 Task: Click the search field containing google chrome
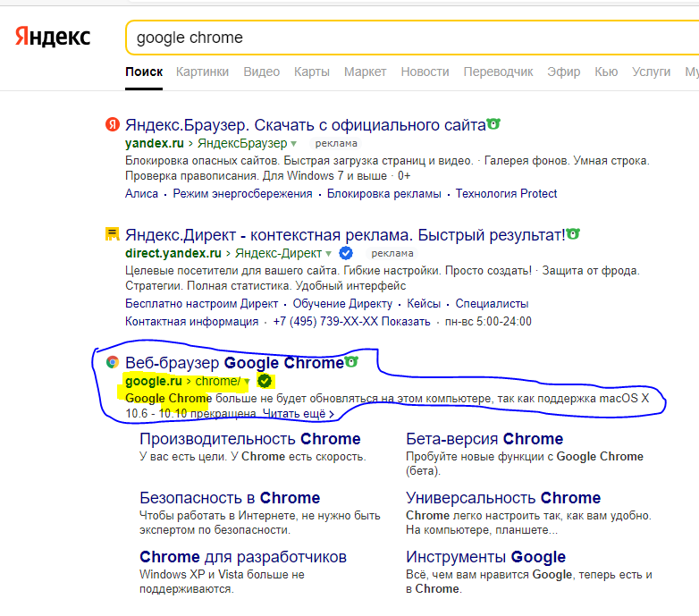click(412, 38)
